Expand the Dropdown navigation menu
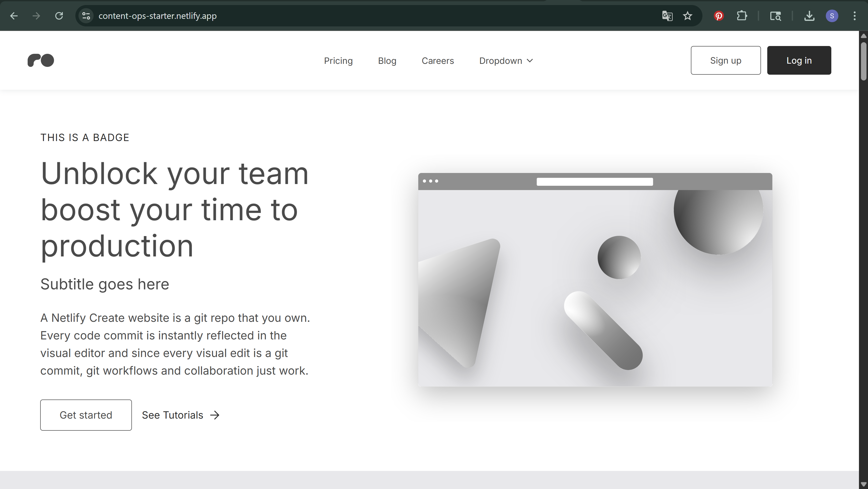This screenshot has height=489, width=868. coord(506,61)
